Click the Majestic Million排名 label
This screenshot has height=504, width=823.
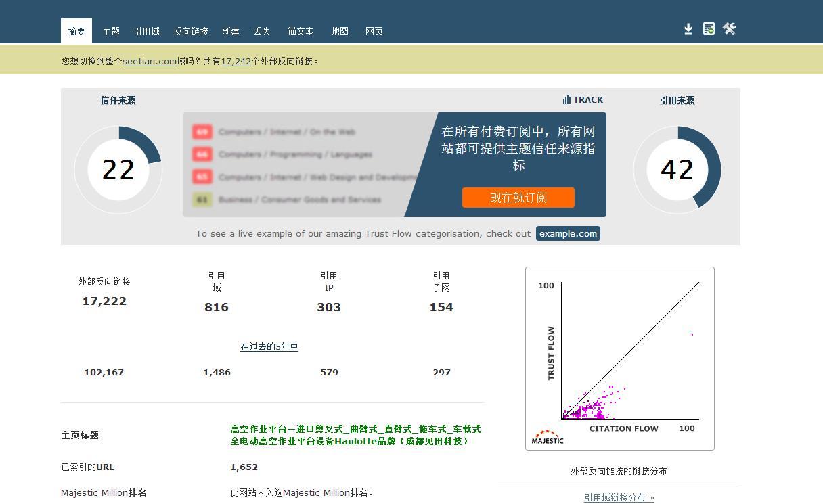(x=104, y=492)
